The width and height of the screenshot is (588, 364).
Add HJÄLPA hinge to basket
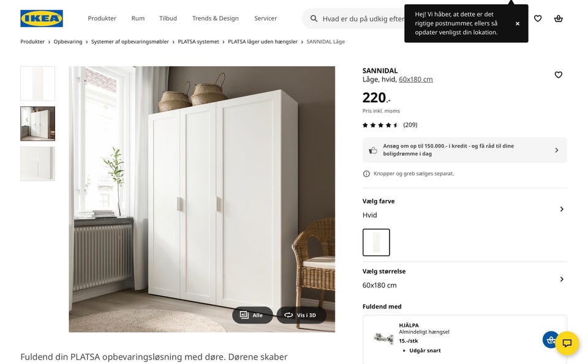(550, 340)
